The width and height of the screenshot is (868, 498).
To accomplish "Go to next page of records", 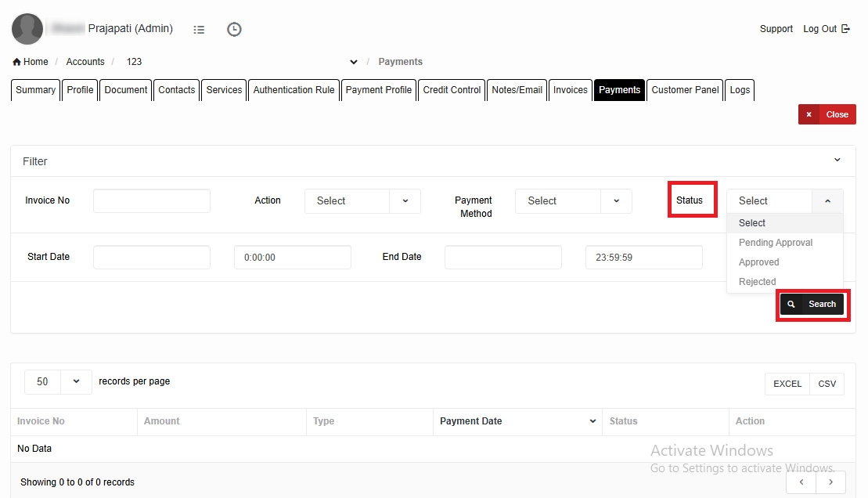I will [x=830, y=482].
